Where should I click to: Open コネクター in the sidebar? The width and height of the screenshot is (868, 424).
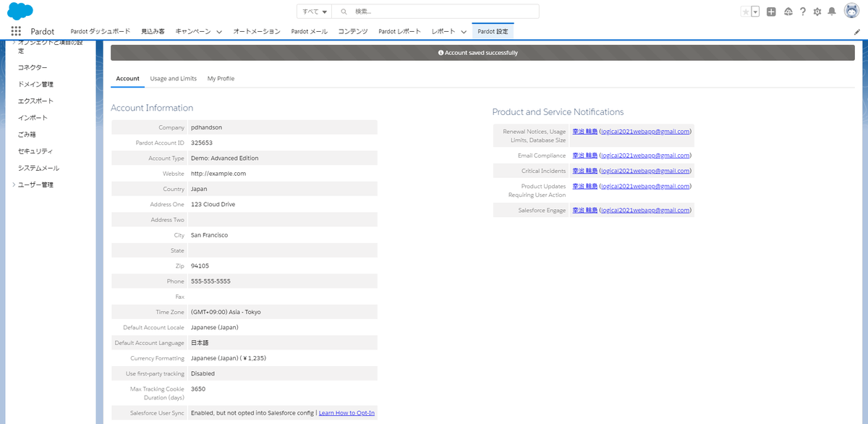[33, 67]
